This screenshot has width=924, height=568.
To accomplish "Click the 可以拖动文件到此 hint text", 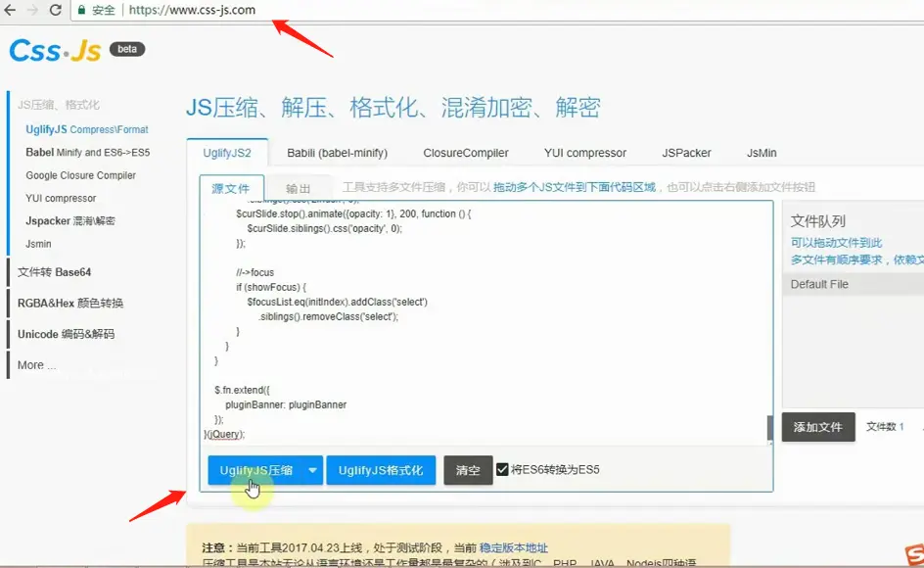I will point(836,243).
